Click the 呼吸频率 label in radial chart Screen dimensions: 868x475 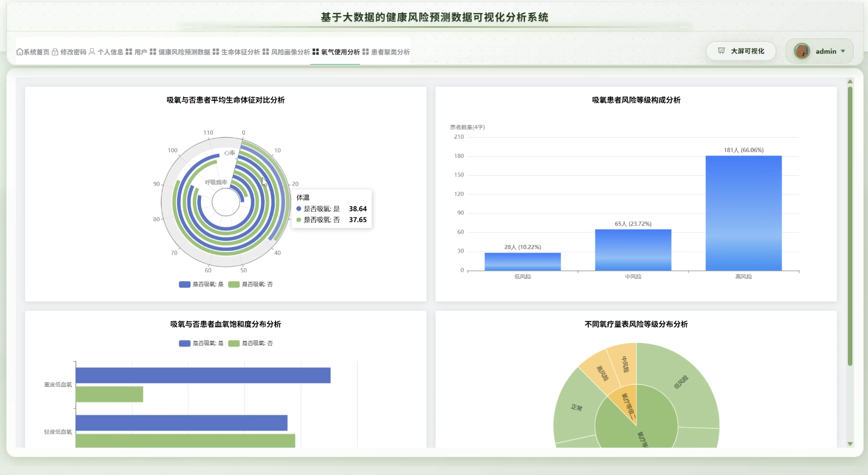tap(216, 183)
